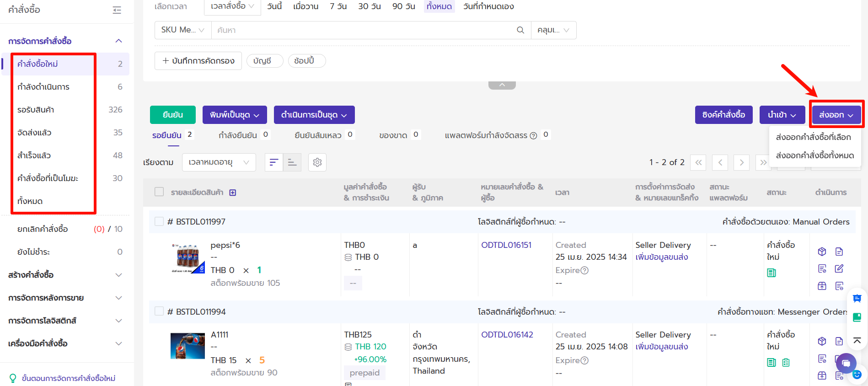Open the นำเข้า import dropdown
868x386 pixels.
tap(782, 115)
